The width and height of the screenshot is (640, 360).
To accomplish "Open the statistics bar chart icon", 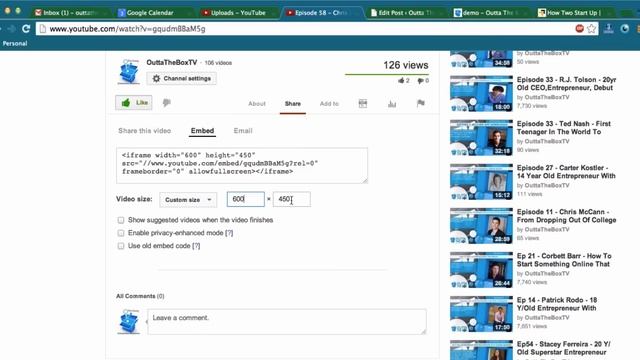I will 392,104.
